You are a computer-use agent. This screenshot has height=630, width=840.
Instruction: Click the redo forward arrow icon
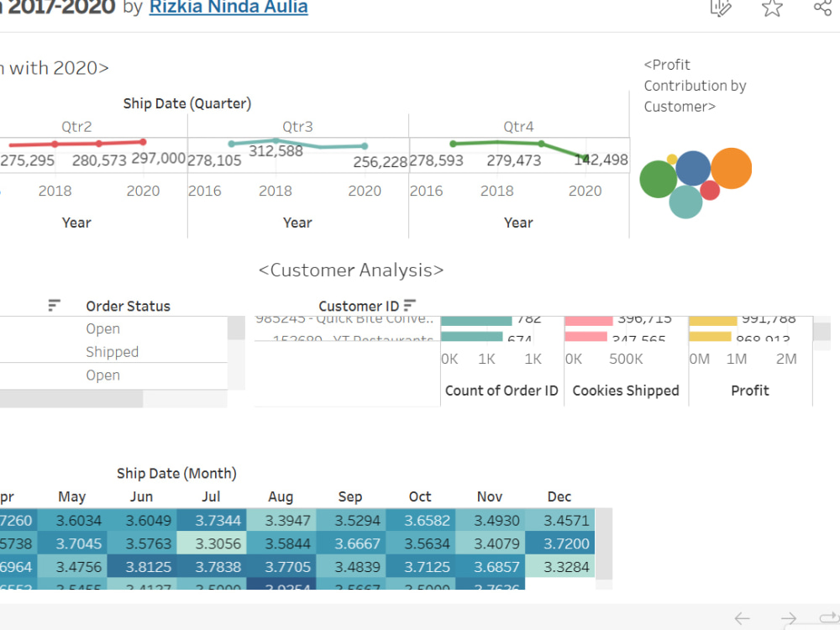789,619
